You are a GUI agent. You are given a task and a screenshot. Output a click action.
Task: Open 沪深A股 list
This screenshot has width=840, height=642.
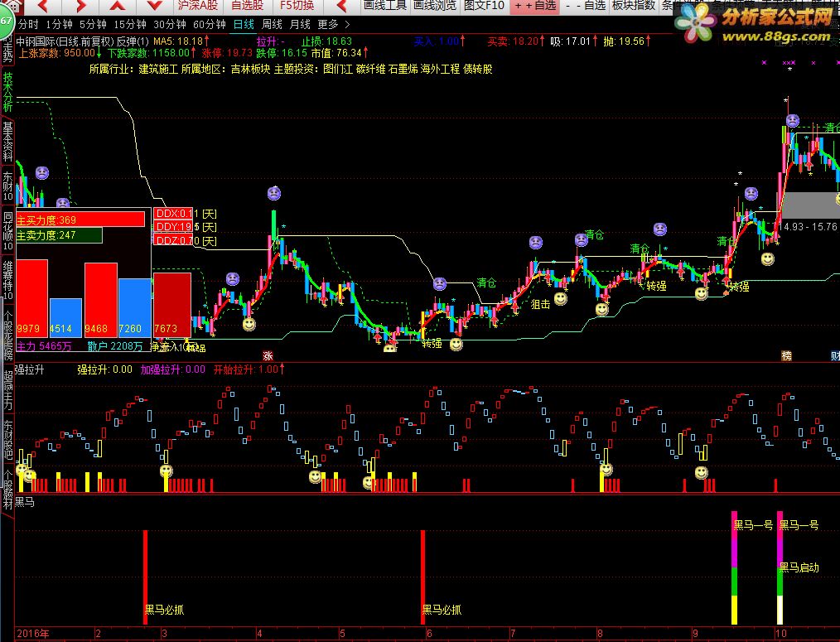coord(198,5)
